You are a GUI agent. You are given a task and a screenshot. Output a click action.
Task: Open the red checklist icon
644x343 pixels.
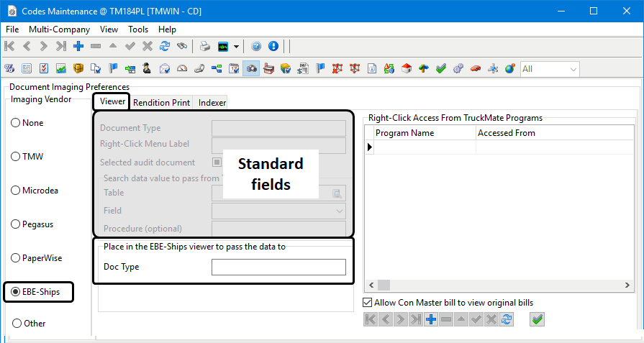click(x=44, y=69)
